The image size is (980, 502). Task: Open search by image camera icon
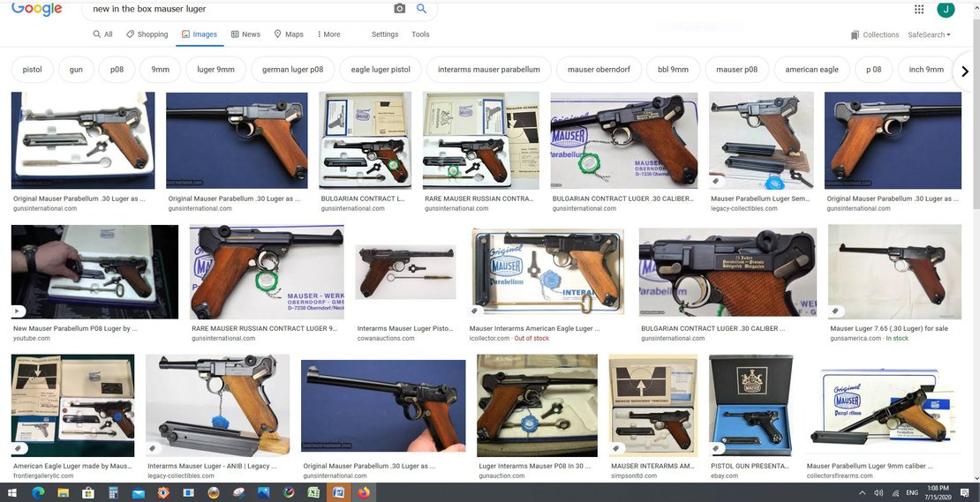pyautogui.click(x=399, y=9)
